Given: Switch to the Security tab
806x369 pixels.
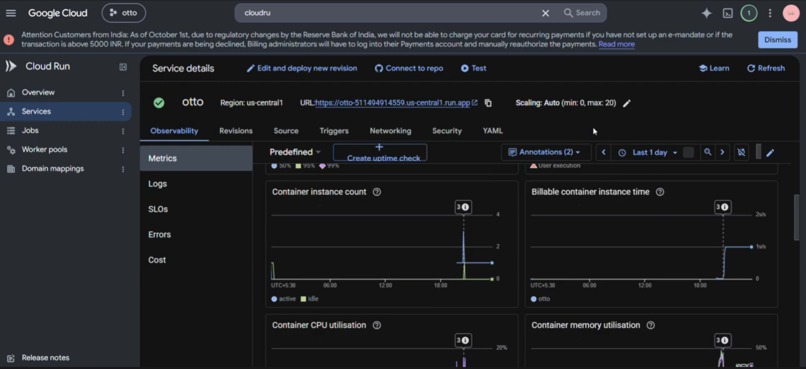Looking at the screenshot, I should (447, 131).
